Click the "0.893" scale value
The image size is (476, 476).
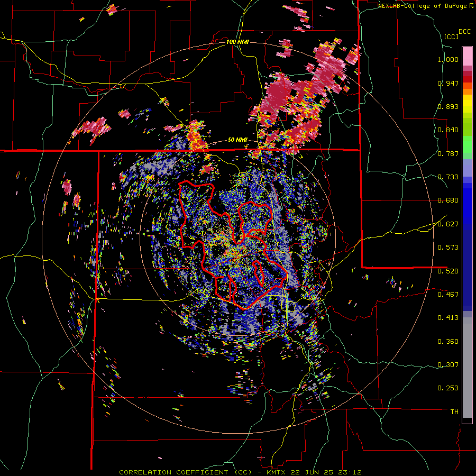(x=448, y=106)
